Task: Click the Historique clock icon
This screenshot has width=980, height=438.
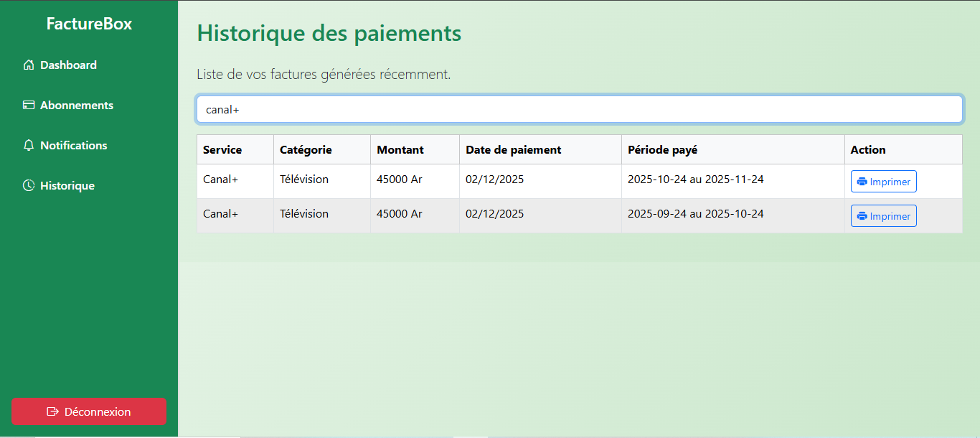Action: 29,186
